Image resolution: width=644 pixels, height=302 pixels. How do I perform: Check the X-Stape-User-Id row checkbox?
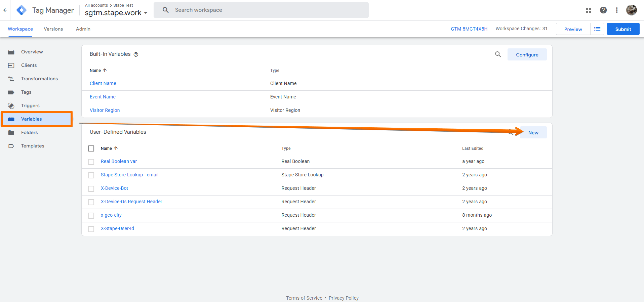tap(91, 229)
